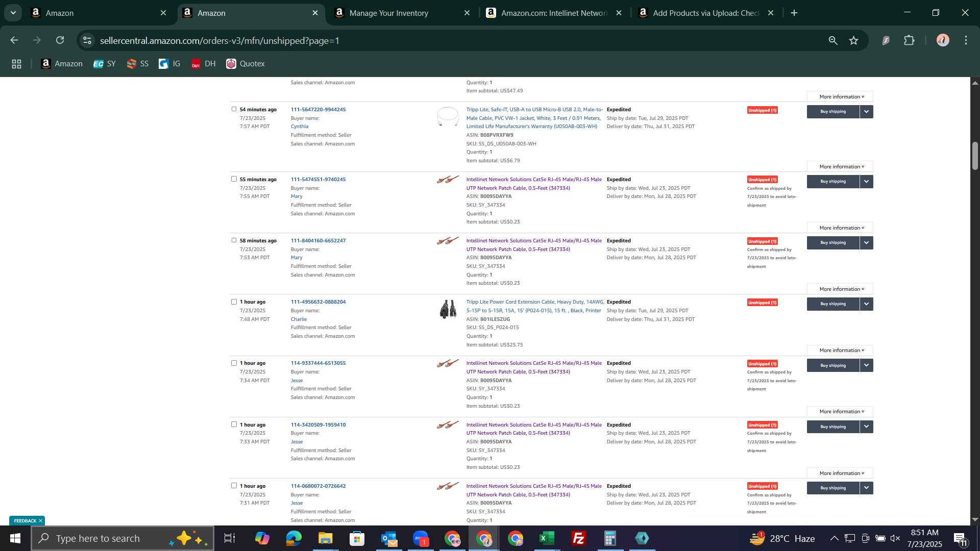Open order 111-5647220-9944245 details
This screenshot has height=551, width=980.
coord(318,109)
